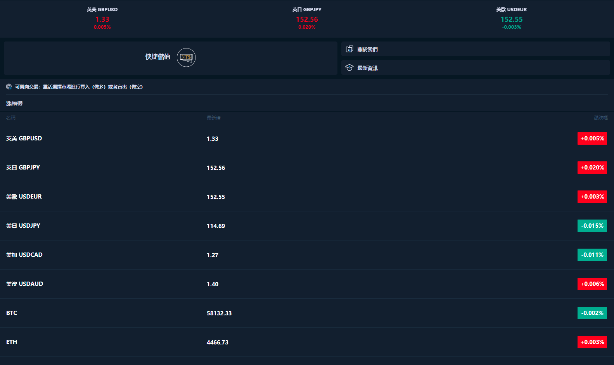Screen dimensions: 614x365
Task: Select the USDJPY row name
Action: [x=23, y=226]
